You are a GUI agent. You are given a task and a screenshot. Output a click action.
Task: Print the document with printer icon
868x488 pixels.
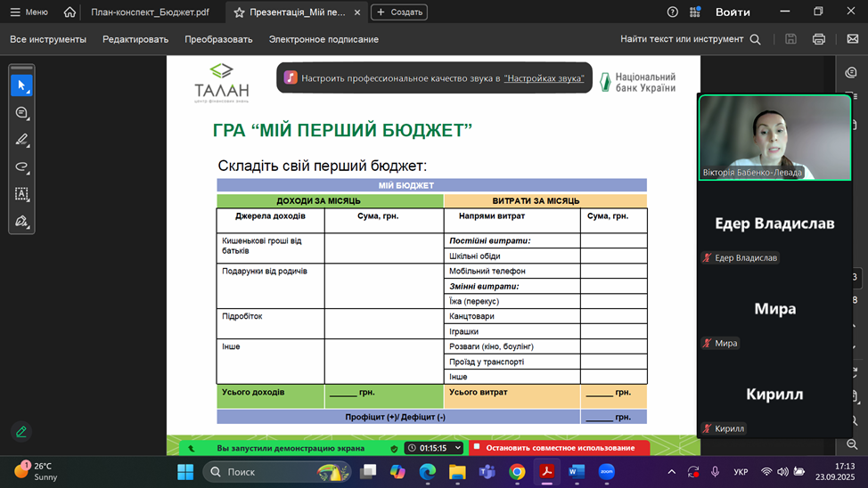coord(818,39)
